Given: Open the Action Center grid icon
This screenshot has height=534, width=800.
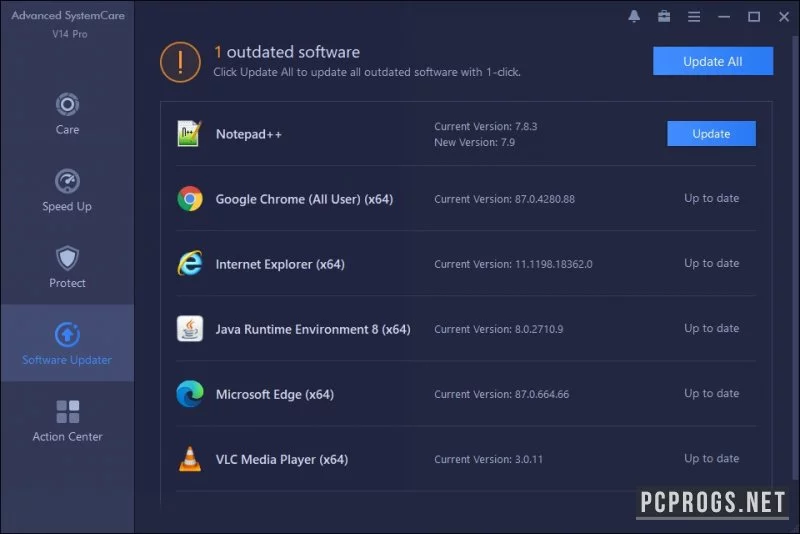Looking at the screenshot, I should click(x=67, y=412).
